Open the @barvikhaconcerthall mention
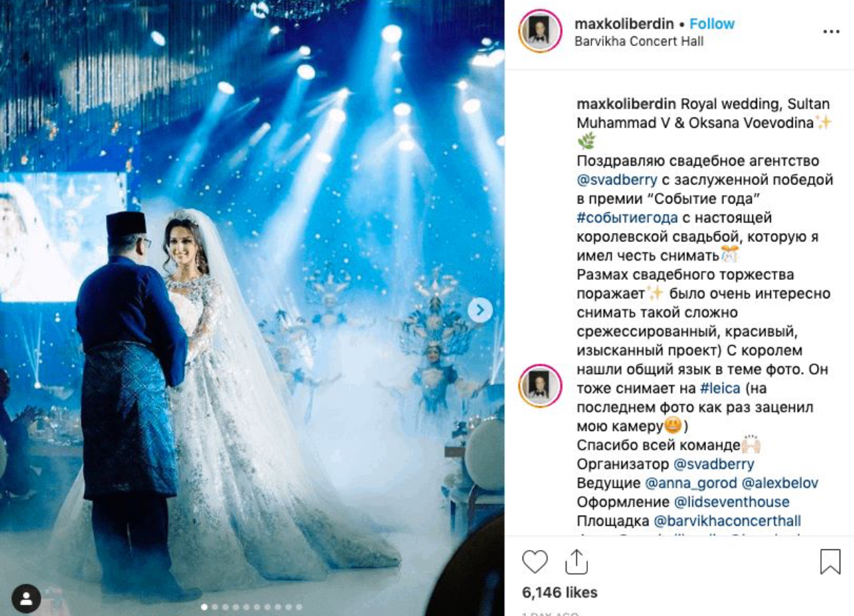 tap(727, 521)
